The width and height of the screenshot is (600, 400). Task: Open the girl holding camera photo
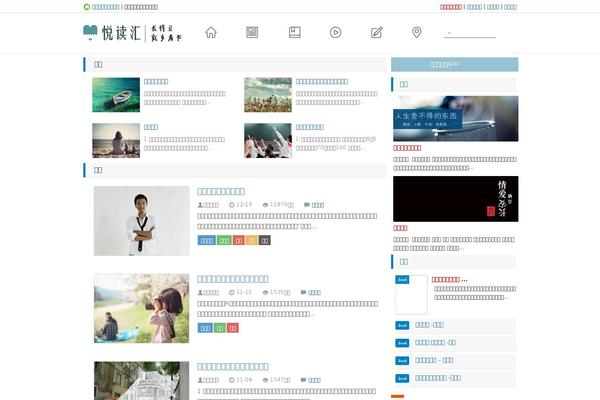(x=142, y=308)
